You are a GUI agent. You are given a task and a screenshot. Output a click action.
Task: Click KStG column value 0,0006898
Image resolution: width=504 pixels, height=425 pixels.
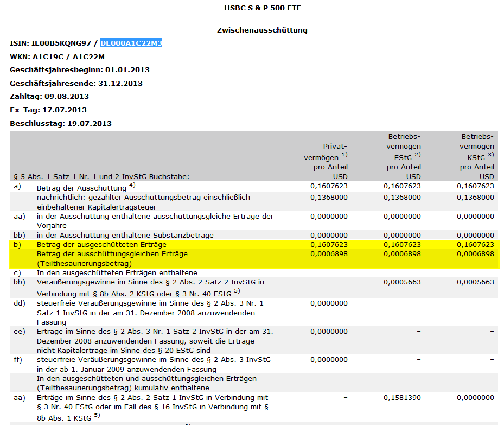coord(475,254)
